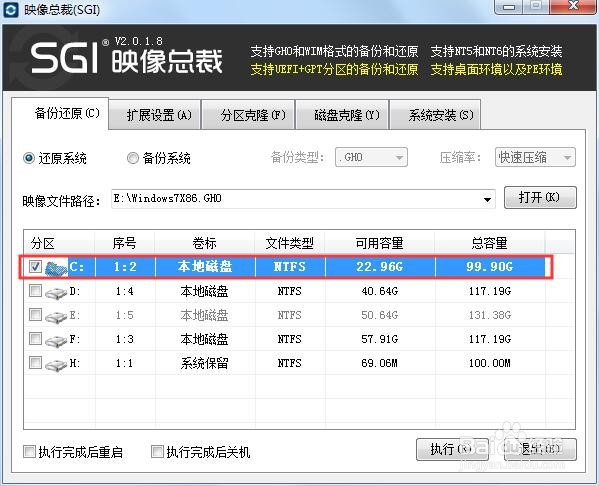Click the E: drive icon
The image size is (599, 486).
[x=56, y=317]
